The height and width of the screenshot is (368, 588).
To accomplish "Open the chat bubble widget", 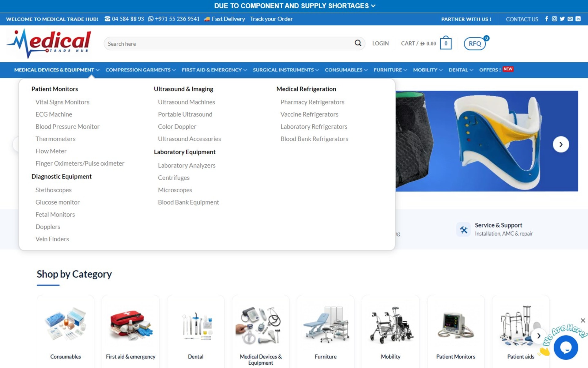I will 566,347.
